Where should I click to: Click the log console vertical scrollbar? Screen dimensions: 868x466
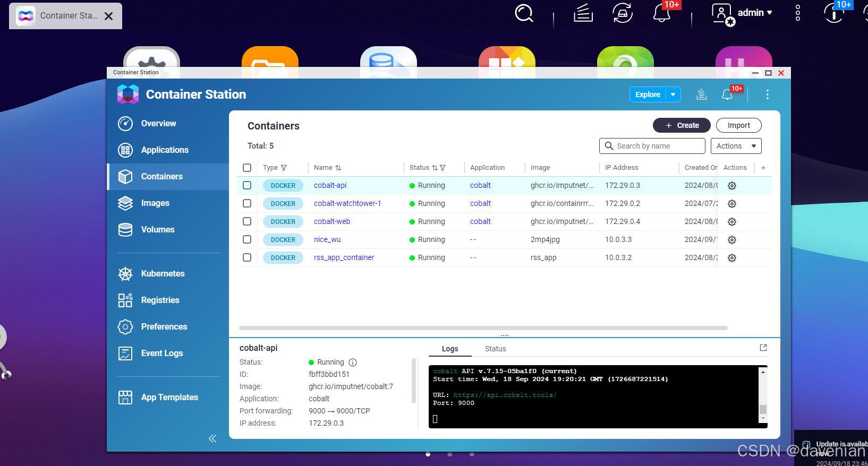(763, 409)
